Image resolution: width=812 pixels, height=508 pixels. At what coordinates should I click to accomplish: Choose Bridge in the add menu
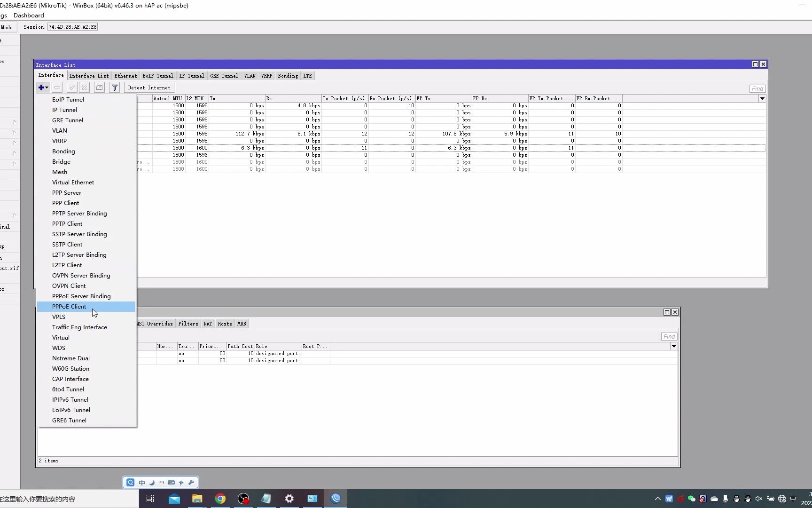86,162
